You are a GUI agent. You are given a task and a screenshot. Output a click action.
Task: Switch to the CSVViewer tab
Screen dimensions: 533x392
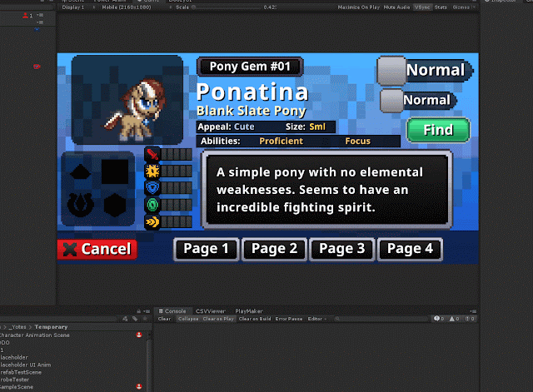(x=211, y=310)
